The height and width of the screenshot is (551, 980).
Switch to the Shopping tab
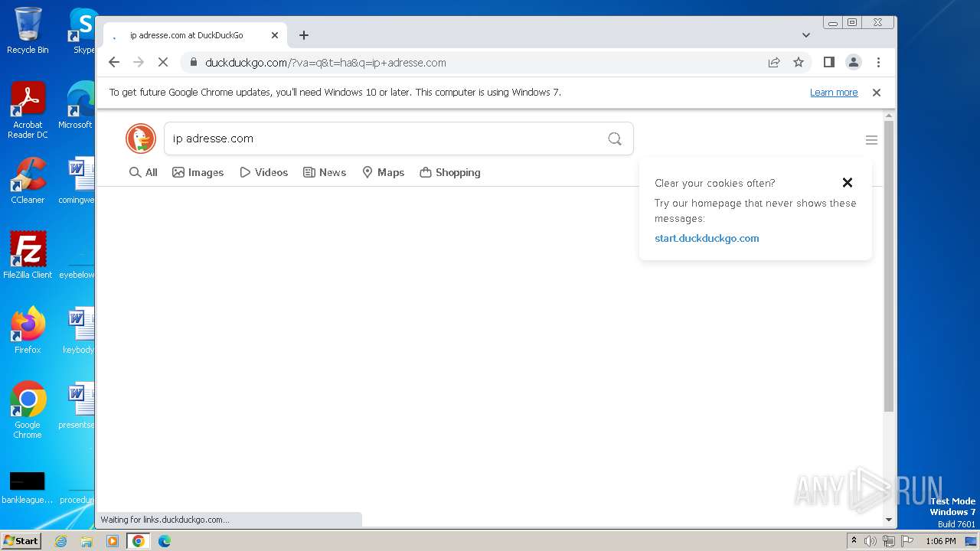[450, 172]
